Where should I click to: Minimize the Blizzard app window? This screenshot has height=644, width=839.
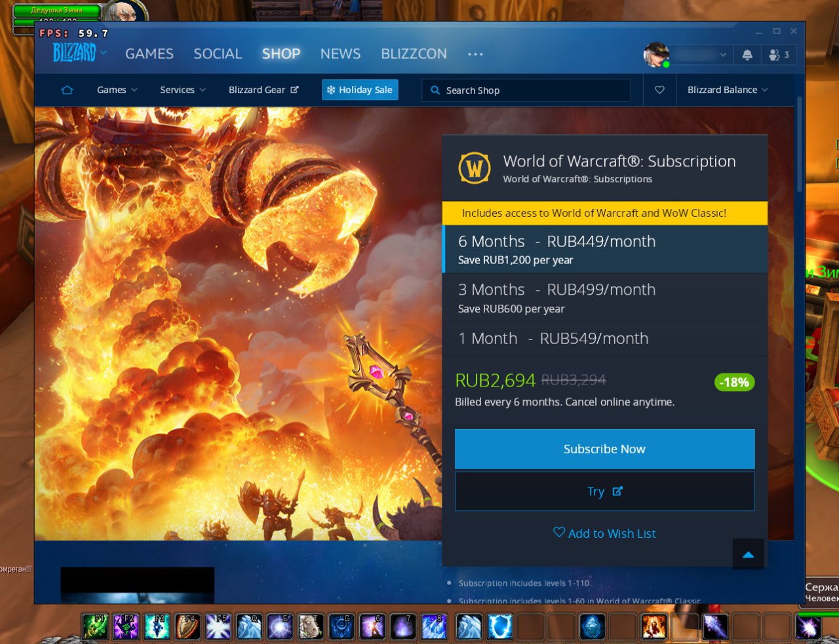[759, 31]
